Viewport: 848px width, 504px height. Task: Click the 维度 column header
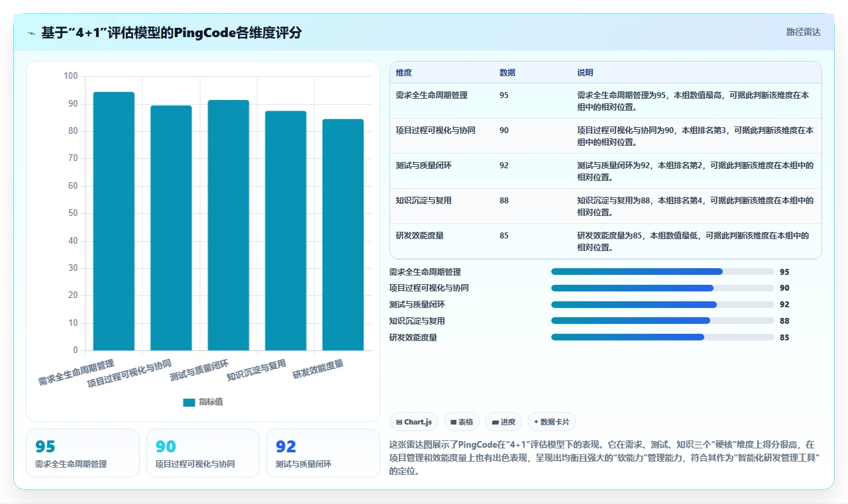[x=404, y=72]
